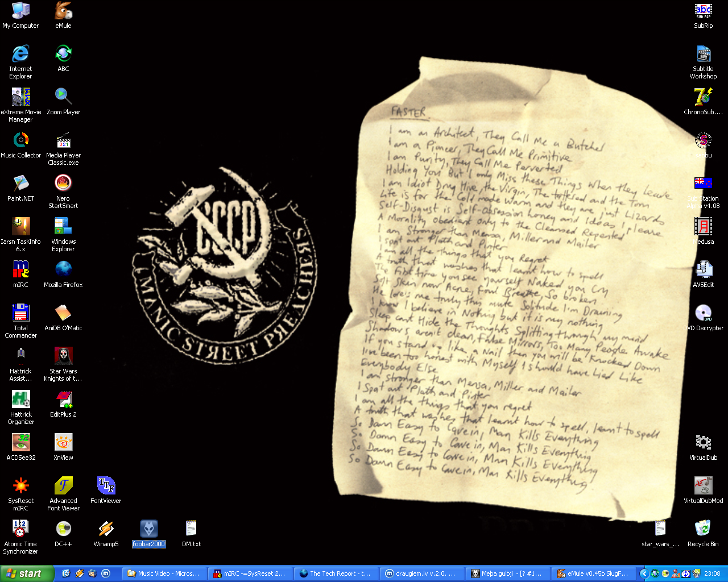The width and height of the screenshot is (728, 582).
Task: Switch to draugiem.lv taskbar window
Action: (x=423, y=573)
